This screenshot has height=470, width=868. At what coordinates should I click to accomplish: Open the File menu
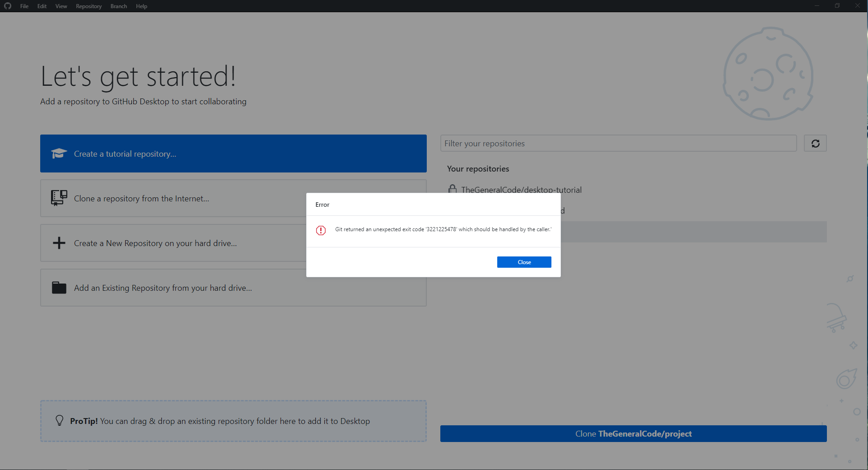(x=24, y=6)
